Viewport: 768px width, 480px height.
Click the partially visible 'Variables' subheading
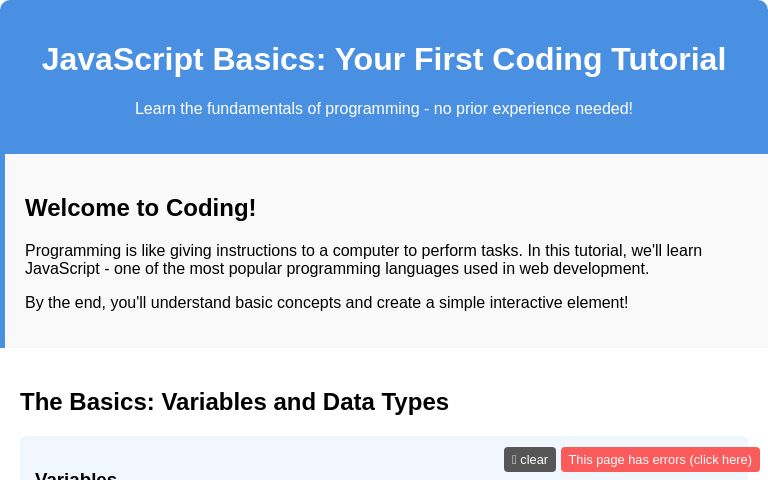[x=76, y=476]
